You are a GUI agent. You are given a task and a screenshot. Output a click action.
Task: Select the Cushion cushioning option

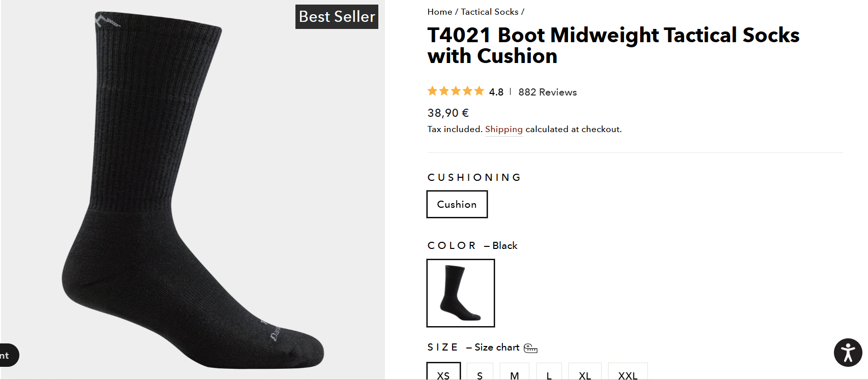point(457,204)
